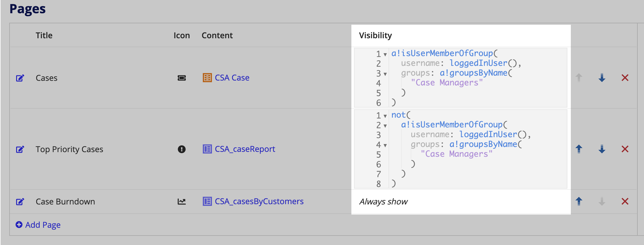Click the Add Page link
This screenshot has height=245, width=644.
point(43,225)
